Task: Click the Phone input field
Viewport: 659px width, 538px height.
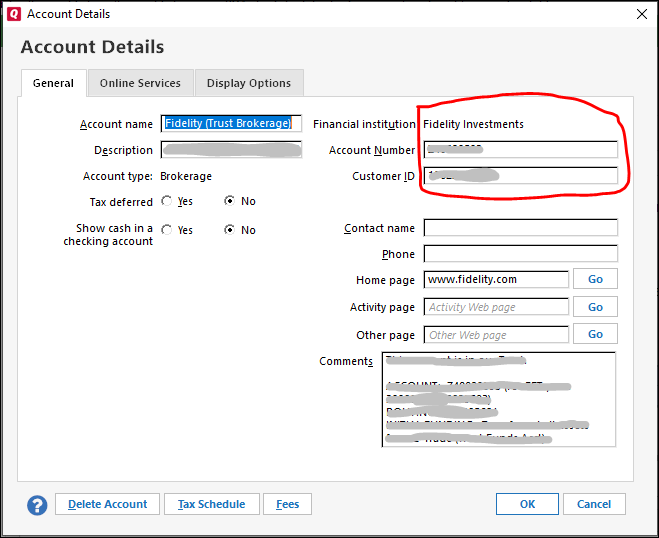Action: coord(521,254)
